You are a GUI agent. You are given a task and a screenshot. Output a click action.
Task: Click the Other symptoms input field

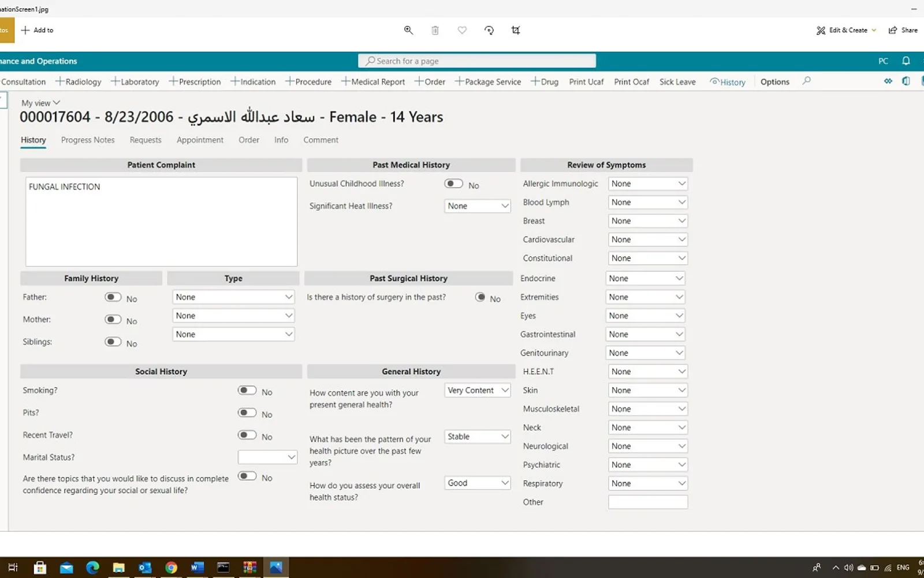click(x=648, y=502)
